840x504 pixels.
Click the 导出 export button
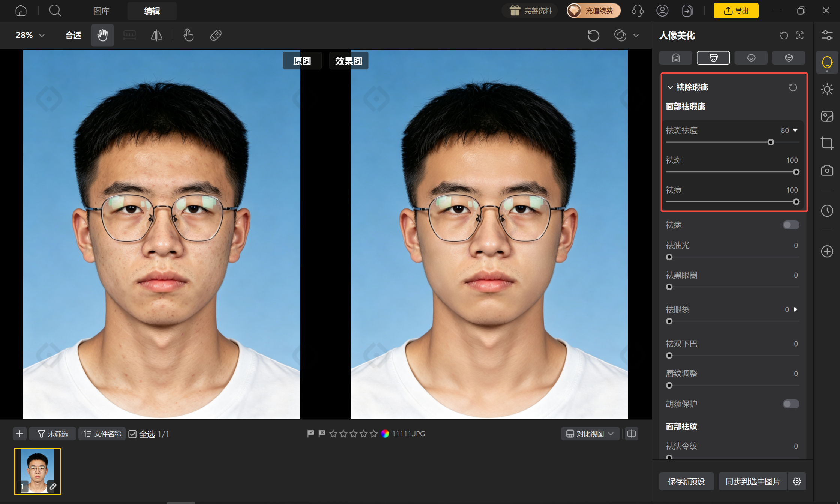coord(736,10)
